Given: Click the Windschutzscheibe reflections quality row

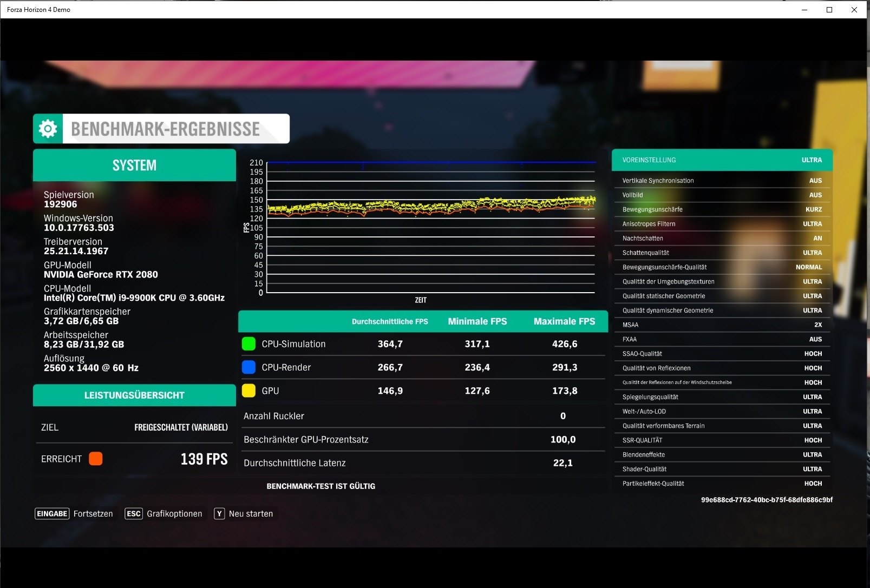Looking at the screenshot, I should coord(722,382).
